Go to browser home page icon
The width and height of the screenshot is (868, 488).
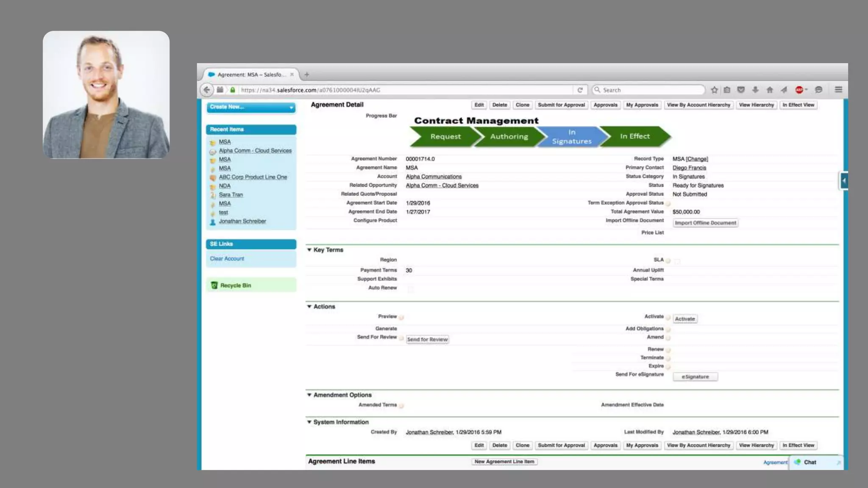770,90
